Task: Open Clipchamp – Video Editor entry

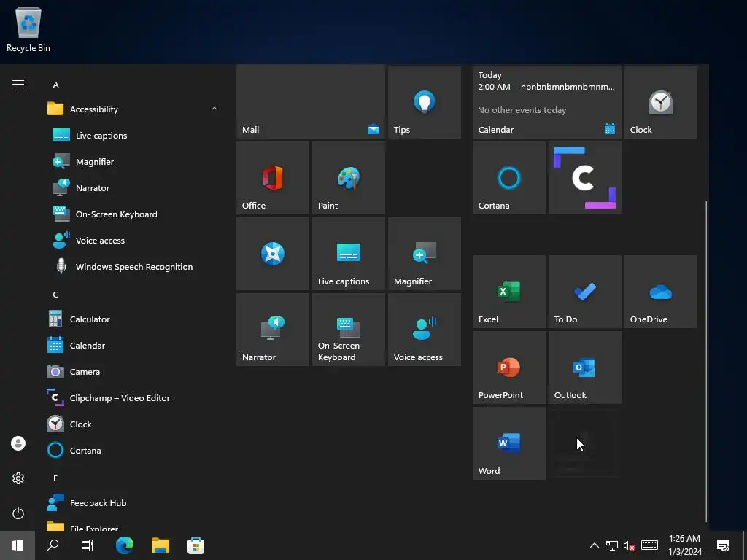Action: 133,397
